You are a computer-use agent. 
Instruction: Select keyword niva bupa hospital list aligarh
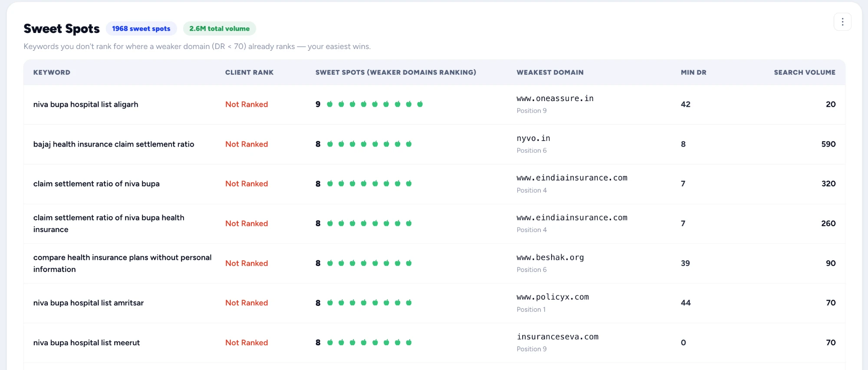click(86, 105)
